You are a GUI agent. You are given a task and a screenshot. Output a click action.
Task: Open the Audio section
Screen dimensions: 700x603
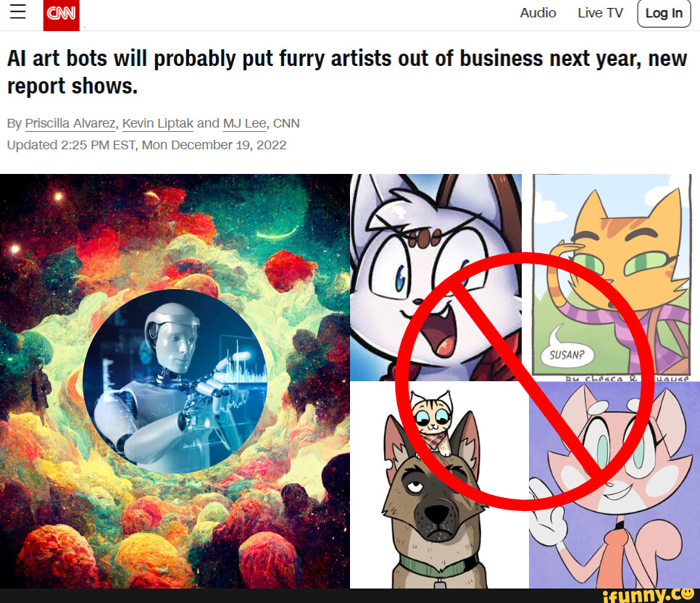click(538, 13)
